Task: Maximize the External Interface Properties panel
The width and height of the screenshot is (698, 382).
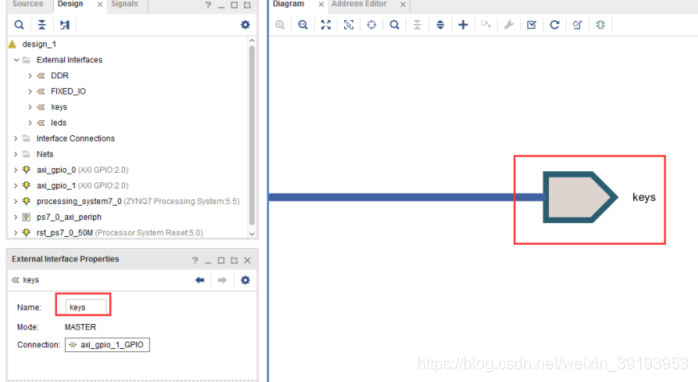Action: (x=221, y=260)
